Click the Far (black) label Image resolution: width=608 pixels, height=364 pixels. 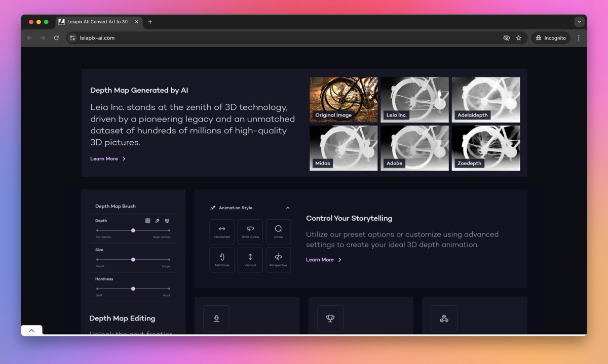click(x=103, y=237)
